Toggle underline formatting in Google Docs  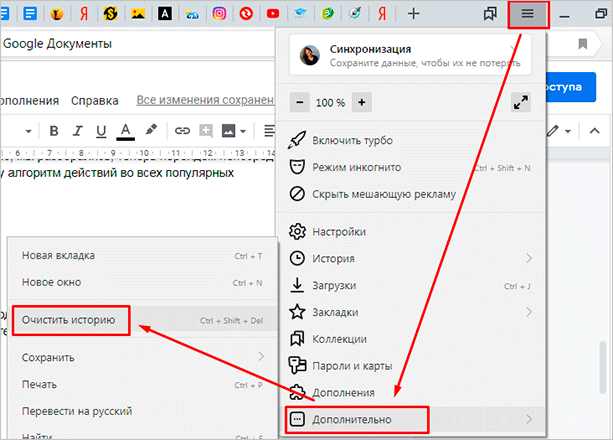click(x=101, y=131)
